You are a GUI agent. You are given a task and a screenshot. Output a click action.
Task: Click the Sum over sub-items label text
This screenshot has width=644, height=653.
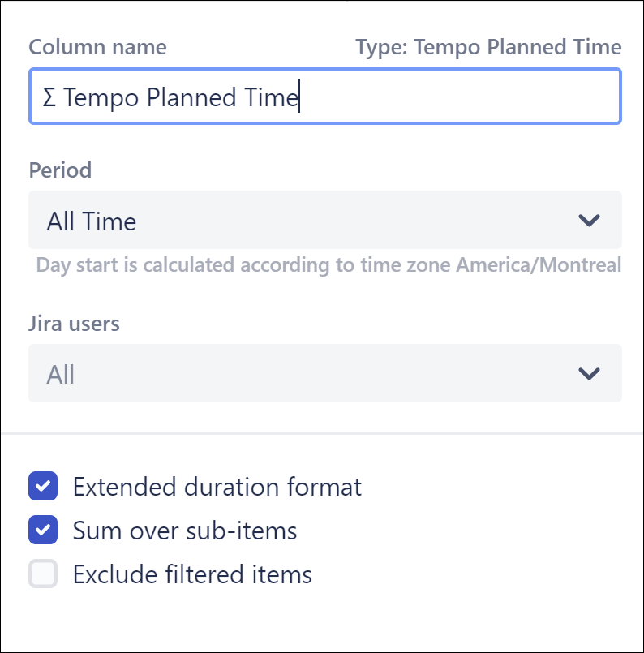tap(185, 530)
